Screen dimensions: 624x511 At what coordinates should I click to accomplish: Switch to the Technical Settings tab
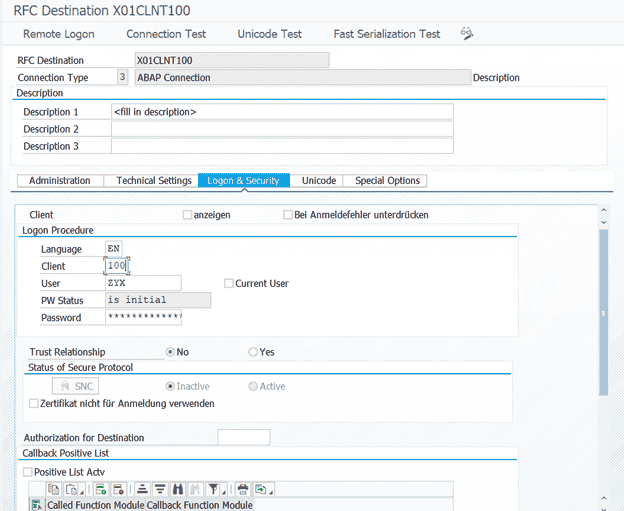(154, 181)
